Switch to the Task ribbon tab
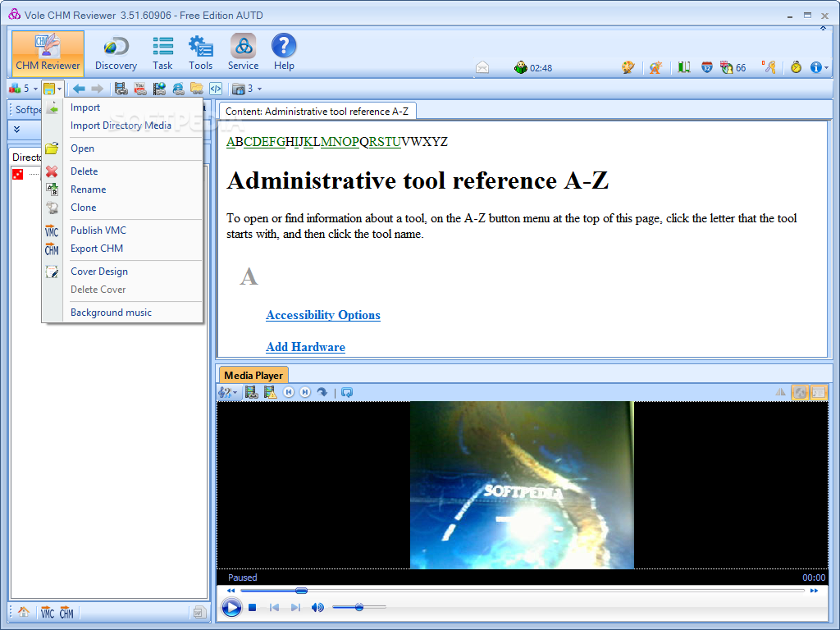 (162, 53)
